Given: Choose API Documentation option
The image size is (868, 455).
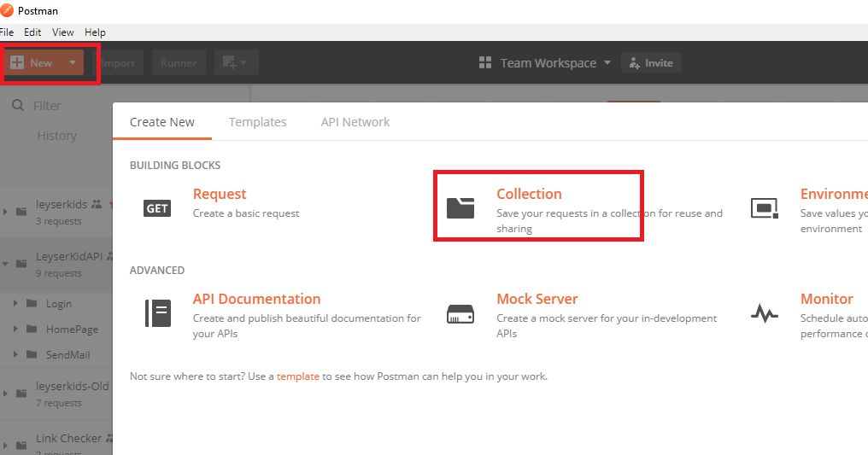Looking at the screenshot, I should 257,299.
